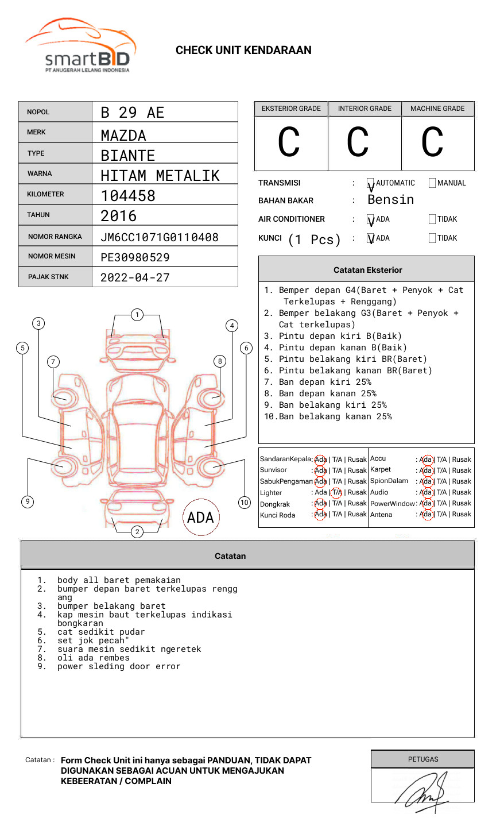This screenshot has width=504, height=834.
Task: Click the Bensin fuel value
Action: [391, 199]
